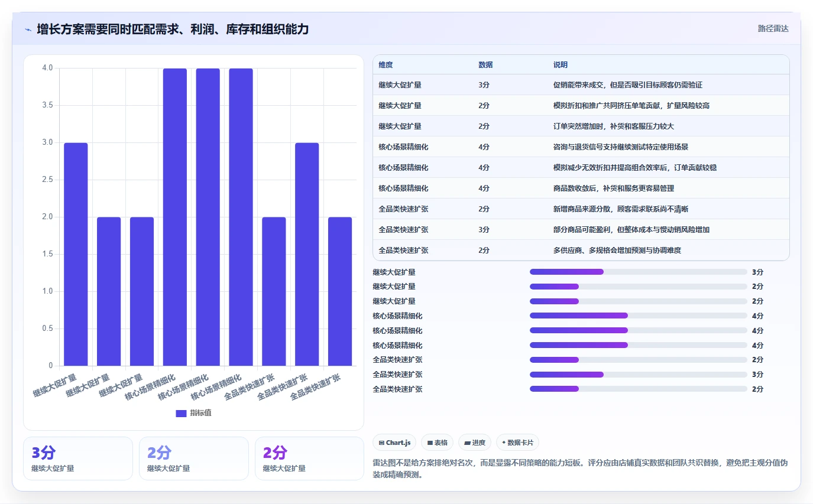Click the 维度 column header

[x=386, y=64]
